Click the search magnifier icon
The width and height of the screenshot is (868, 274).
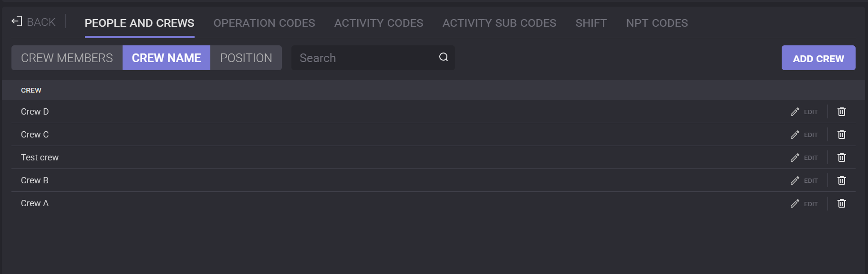pos(444,57)
